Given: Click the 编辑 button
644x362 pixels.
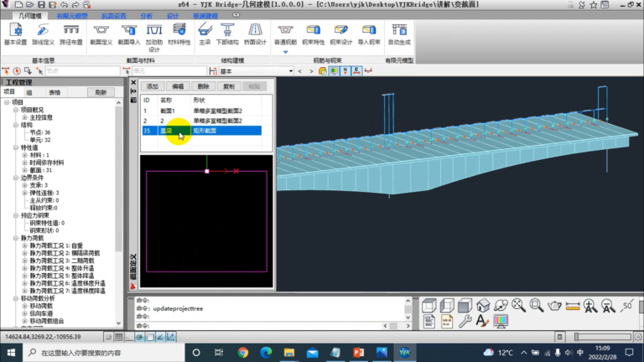Looking at the screenshot, I should tap(178, 86).
